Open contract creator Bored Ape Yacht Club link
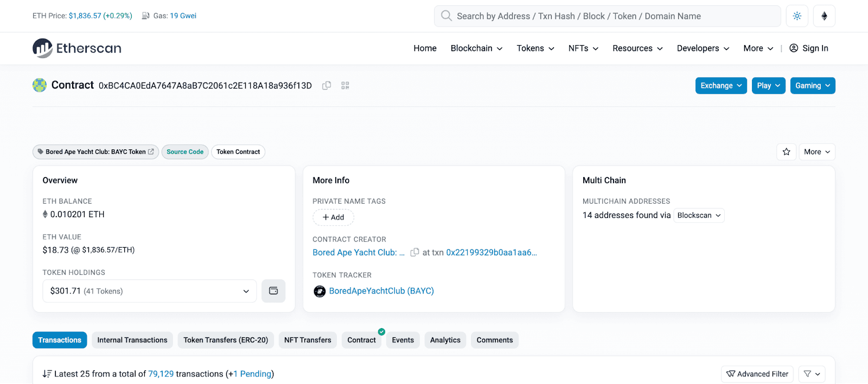The image size is (868, 384). coord(359,253)
